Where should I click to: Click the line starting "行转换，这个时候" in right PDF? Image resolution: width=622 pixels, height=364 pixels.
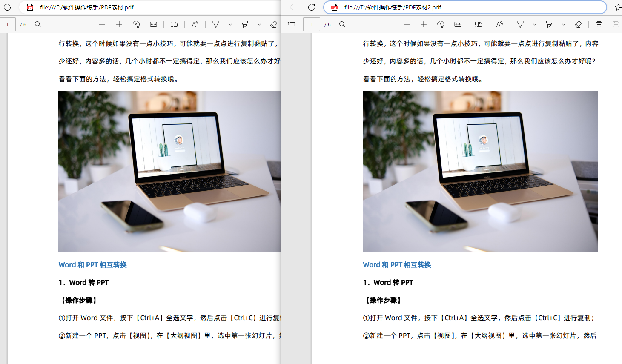(481, 44)
